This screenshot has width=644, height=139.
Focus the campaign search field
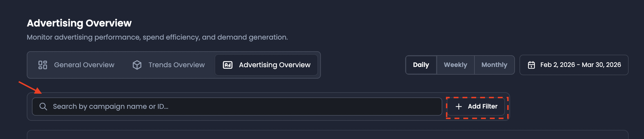[237, 107]
